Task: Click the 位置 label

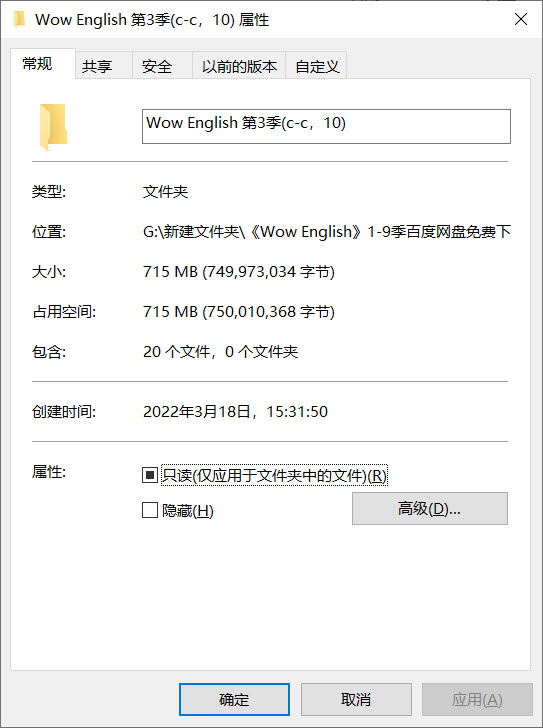Action: point(49,231)
